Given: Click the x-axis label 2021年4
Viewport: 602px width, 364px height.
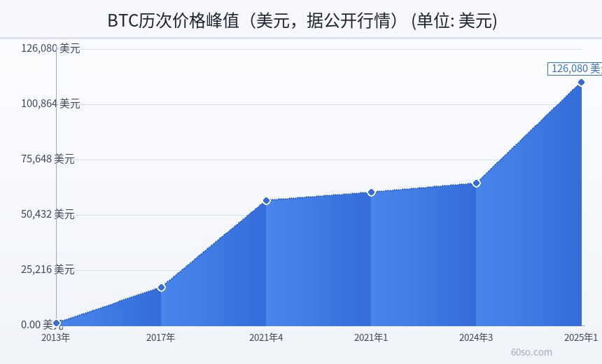Looking at the screenshot, I should coord(266,338).
